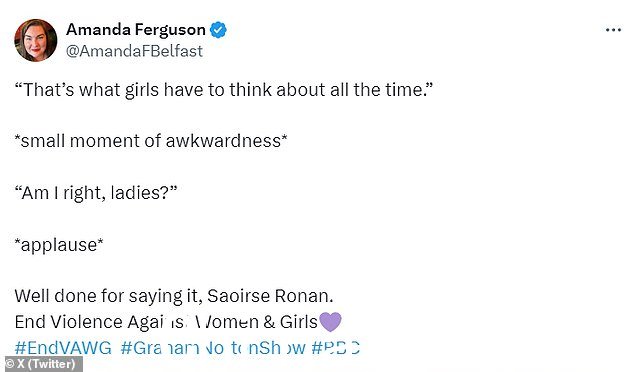Click the copyright symbol in the watermark
The width and height of the screenshot is (634, 372).
(10, 364)
